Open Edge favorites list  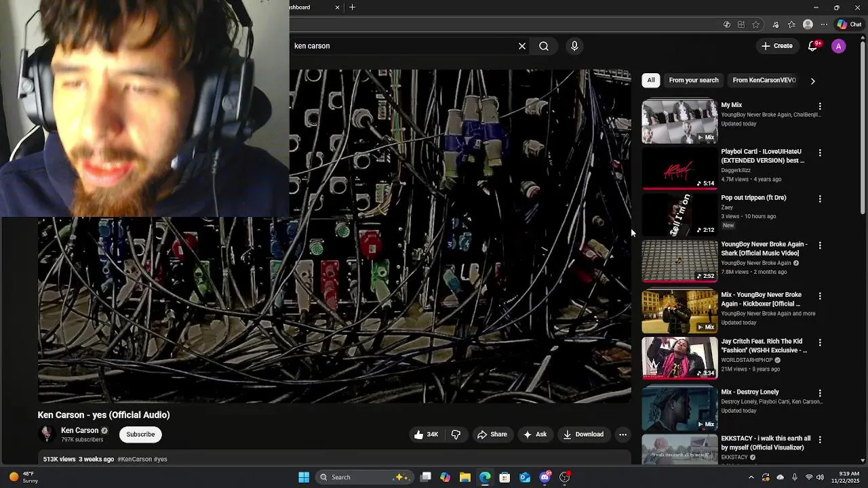click(791, 24)
